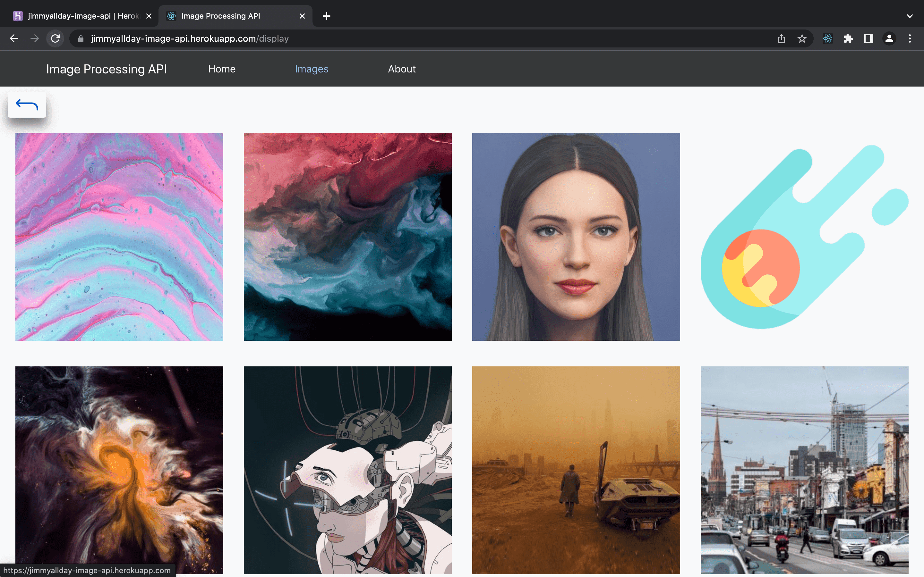Reload the current page
924x577 pixels.
[56, 38]
